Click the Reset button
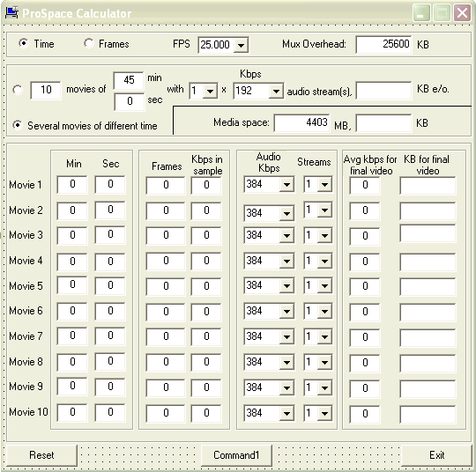This screenshot has height=472, width=476. 41,455
